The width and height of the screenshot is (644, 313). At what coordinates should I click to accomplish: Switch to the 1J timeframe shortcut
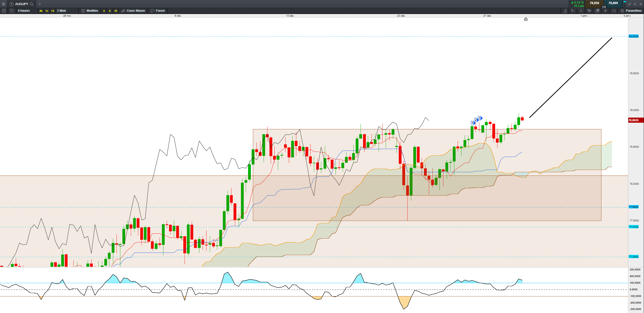pos(47,11)
